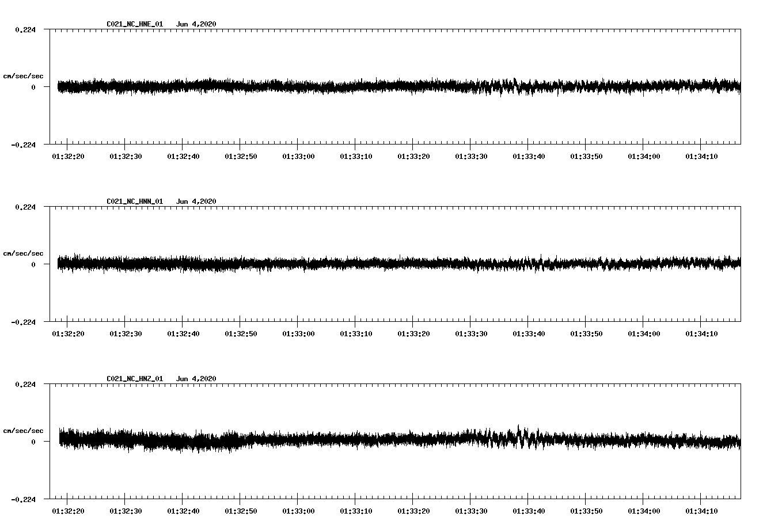782x532 pixels.
Task: Click 01:34:10 time label under HNZ plot
Action: coord(701,511)
